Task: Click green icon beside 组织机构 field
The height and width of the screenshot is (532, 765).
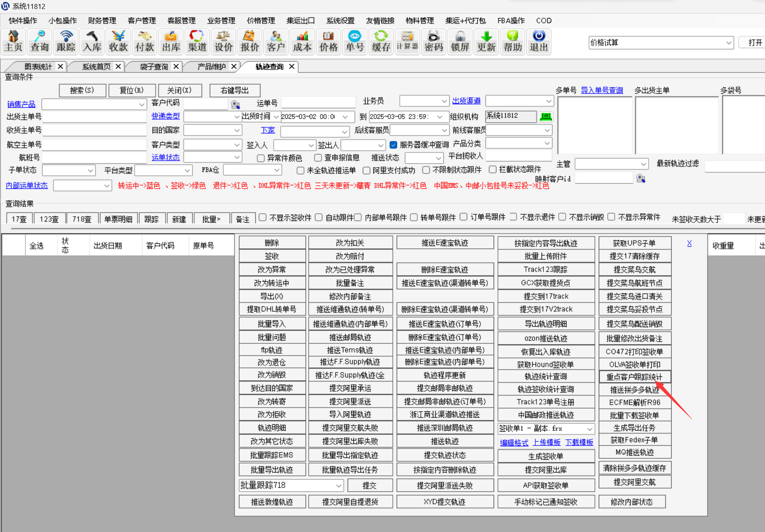Action: tap(546, 116)
